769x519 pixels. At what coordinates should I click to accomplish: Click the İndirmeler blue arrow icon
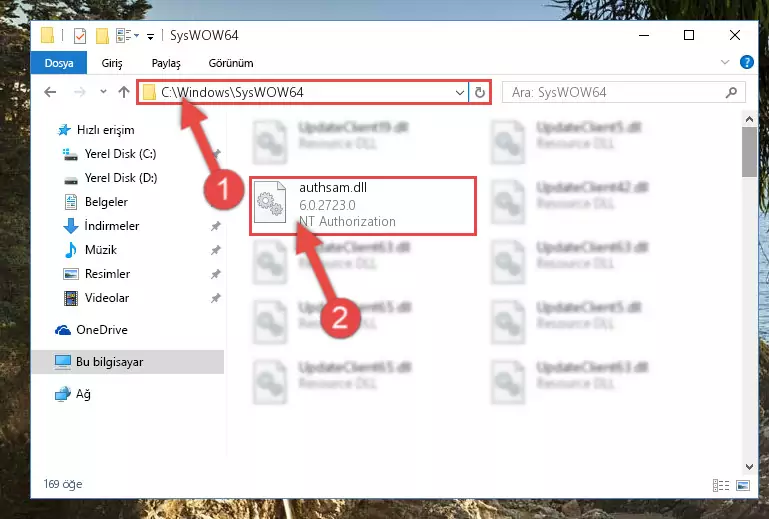pos(71,226)
